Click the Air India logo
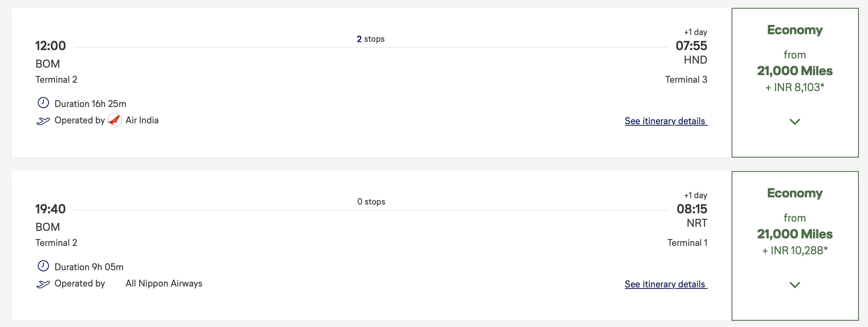 point(115,120)
